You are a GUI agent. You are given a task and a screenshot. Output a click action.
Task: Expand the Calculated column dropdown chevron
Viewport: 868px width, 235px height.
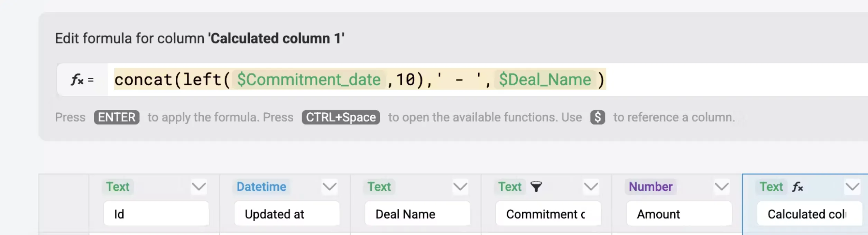852,187
